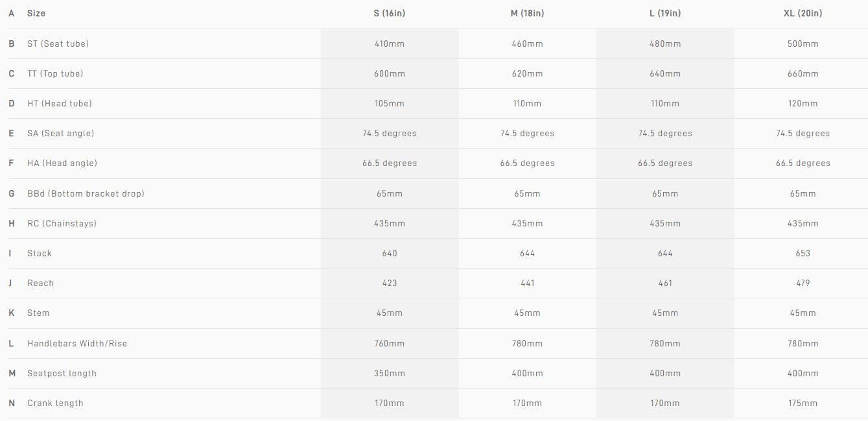The image size is (868, 421).
Task: Click the 175mm crank length value for XL
Action: click(x=803, y=403)
